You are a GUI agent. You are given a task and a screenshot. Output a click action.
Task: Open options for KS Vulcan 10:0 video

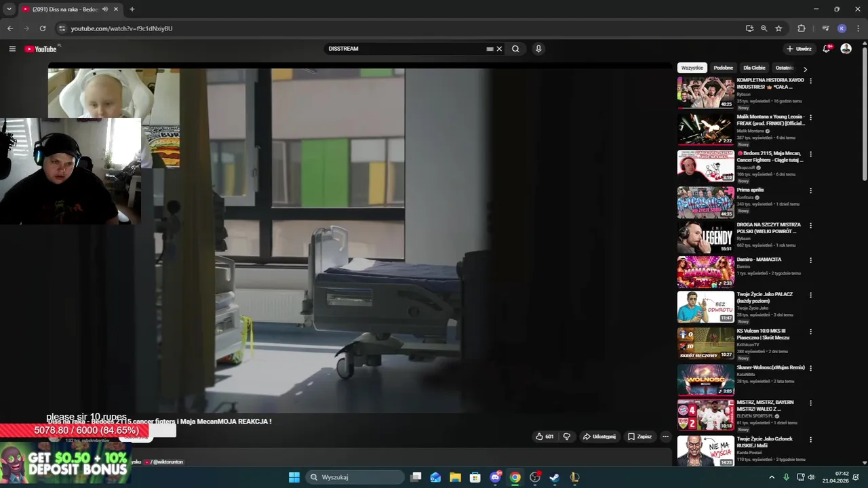point(810,331)
